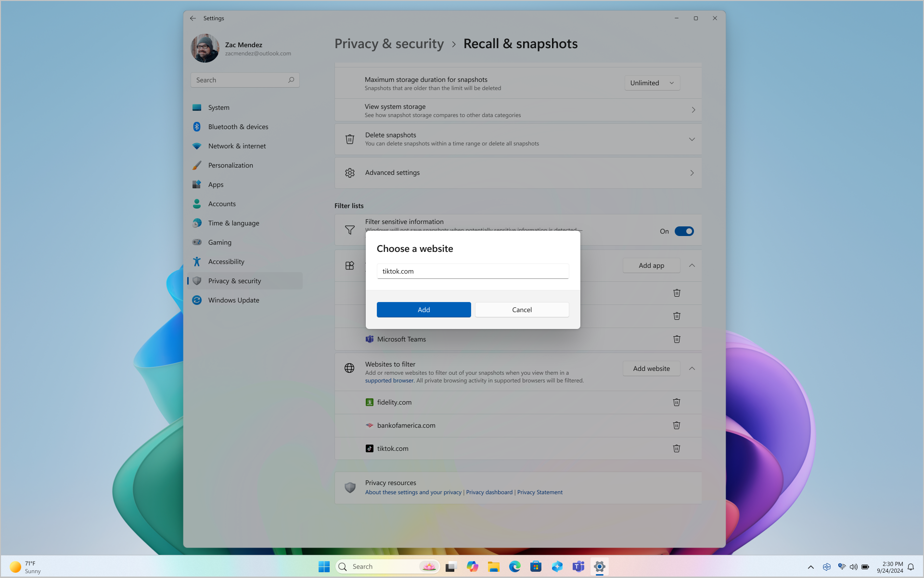Expand the Delete snapshots section
Image resolution: width=924 pixels, height=578 pixels.
pyautogui.click(x=692, y=139)
